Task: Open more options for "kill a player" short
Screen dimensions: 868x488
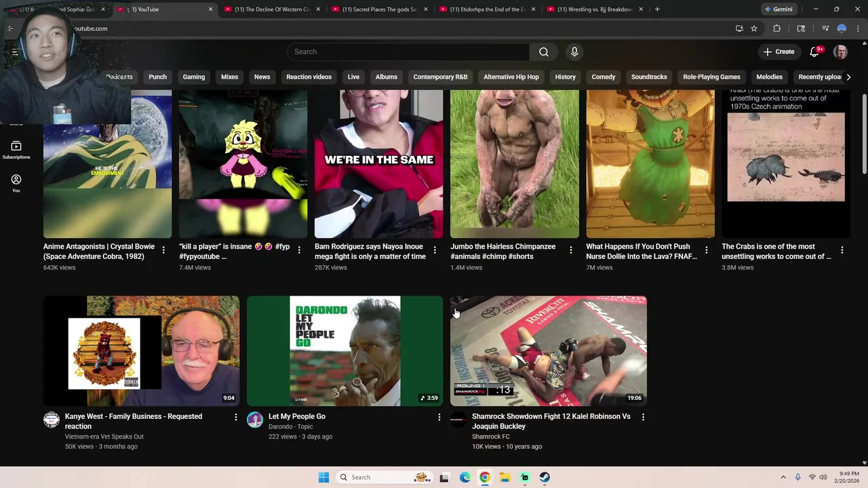Action: click(x=299, y=250)
